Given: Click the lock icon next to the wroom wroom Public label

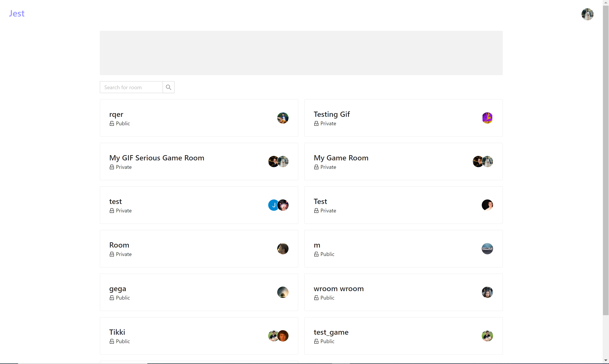Looking at the screenshot, I should click(x=316, y=298).
